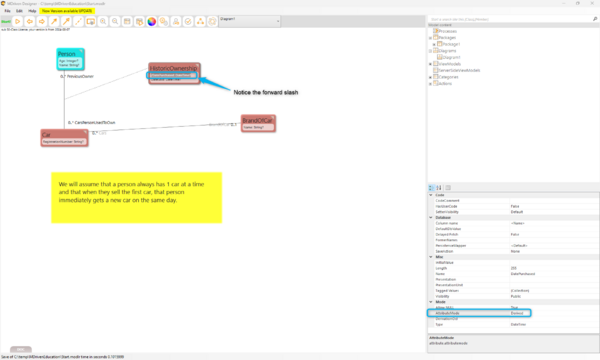Toggle categorized view in property grid
The height and width of the screenshot is (360, 600).
point(432,187)
